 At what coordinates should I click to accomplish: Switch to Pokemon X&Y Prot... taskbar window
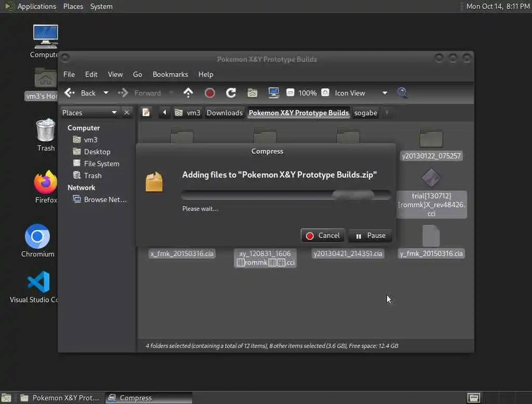click(x=60, y=398)
